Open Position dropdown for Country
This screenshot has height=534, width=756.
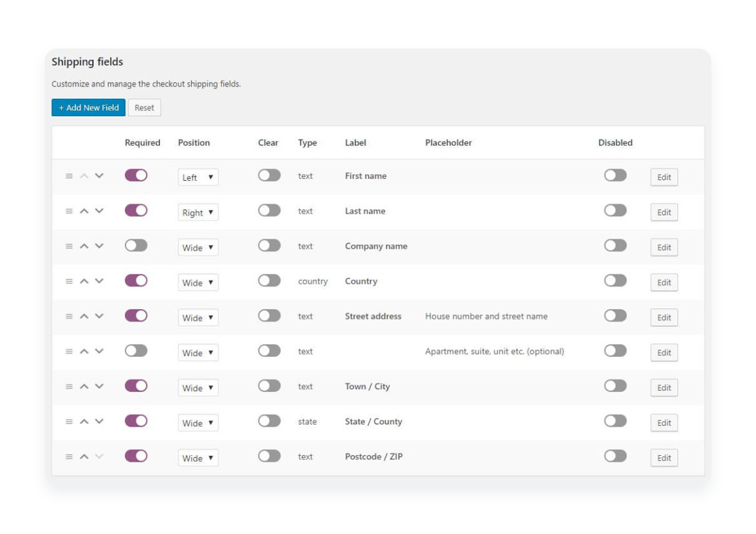click(x=198, y=282)
